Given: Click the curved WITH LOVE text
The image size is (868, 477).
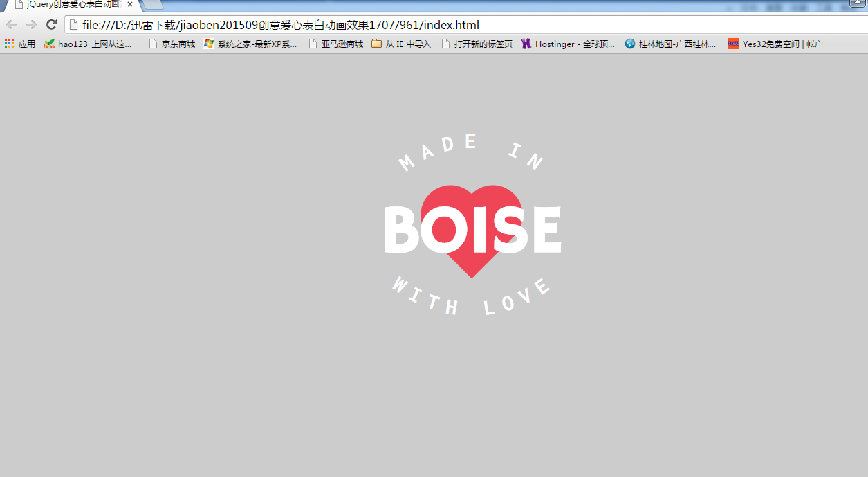Looking at the screenshot, I should [x=472, y=298].
